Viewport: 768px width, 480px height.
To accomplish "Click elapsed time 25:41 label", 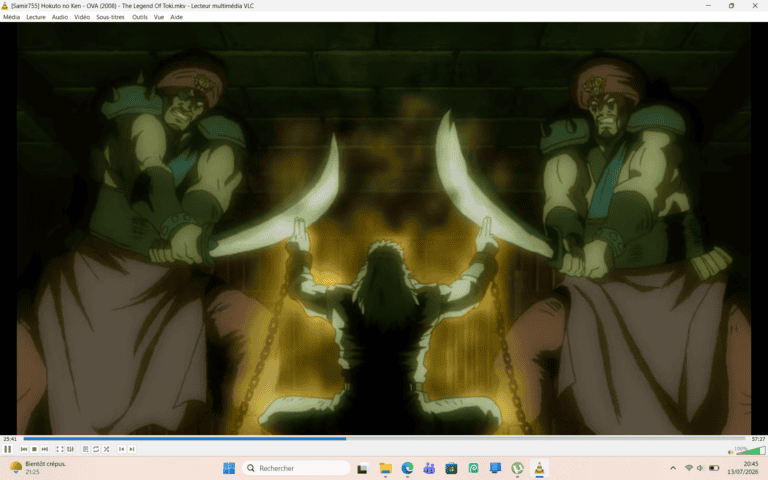I will 10,439.
